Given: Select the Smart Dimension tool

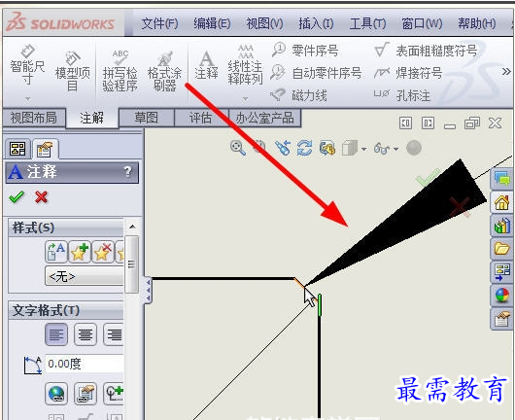Looking at the screenshot, I should click(27, 65).
